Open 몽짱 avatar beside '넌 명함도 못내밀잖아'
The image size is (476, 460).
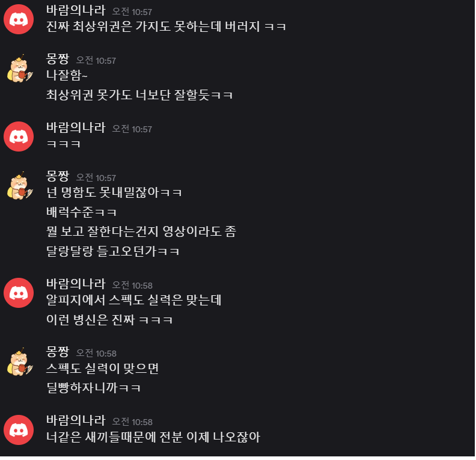pyautogui.click(x=20, y=186)
